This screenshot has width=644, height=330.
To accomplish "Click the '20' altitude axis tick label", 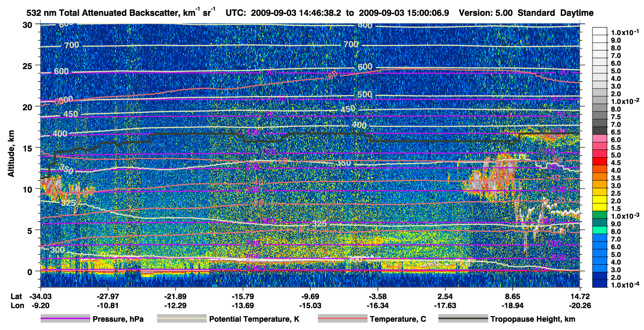I will [29, 106].
